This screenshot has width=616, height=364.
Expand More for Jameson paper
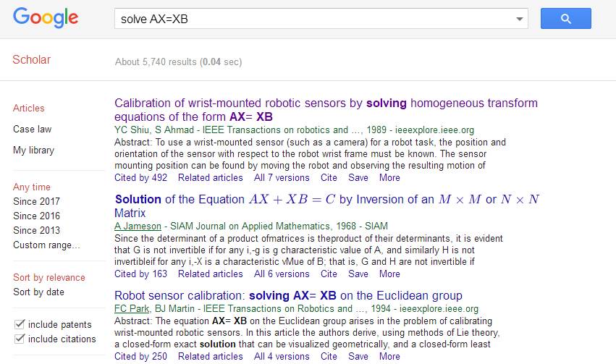[389, 274]
